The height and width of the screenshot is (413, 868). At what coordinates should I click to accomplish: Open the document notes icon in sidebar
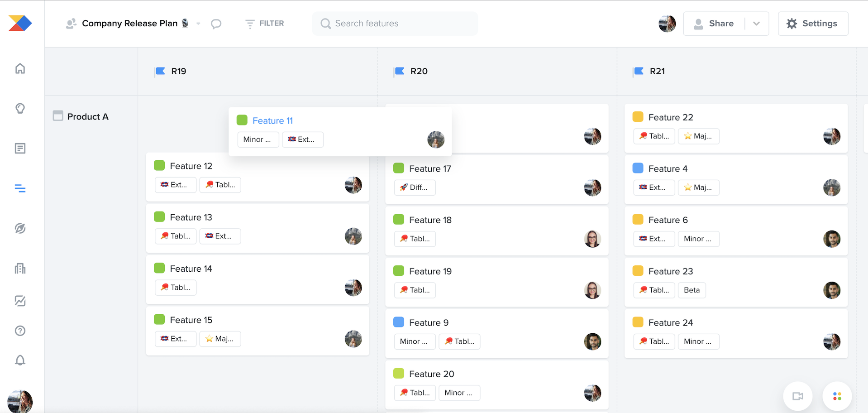[x=20, y=149]
